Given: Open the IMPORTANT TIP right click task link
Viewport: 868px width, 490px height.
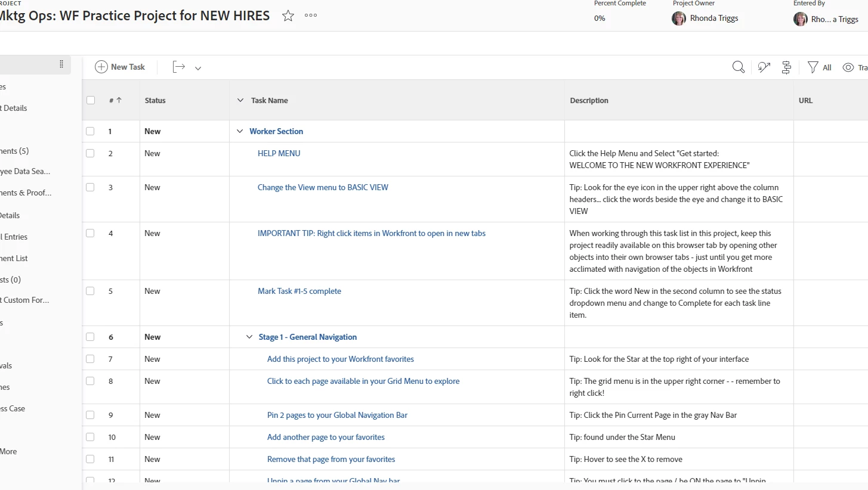Looking at the screenshot, I should pos(372,233).
